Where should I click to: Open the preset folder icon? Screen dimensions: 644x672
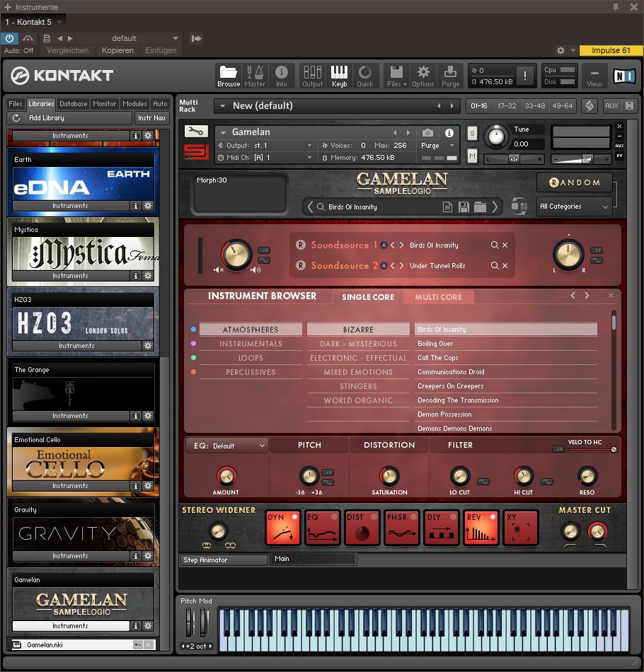480,207
